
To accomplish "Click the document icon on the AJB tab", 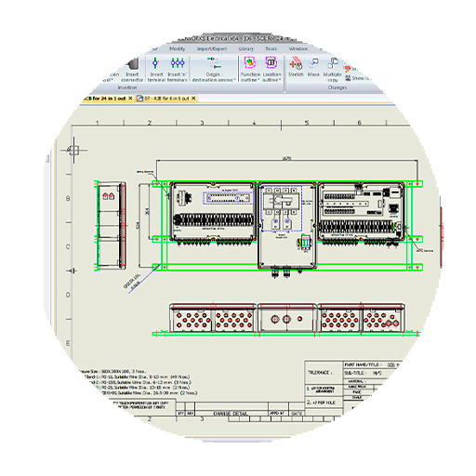I will pos(139,99).
